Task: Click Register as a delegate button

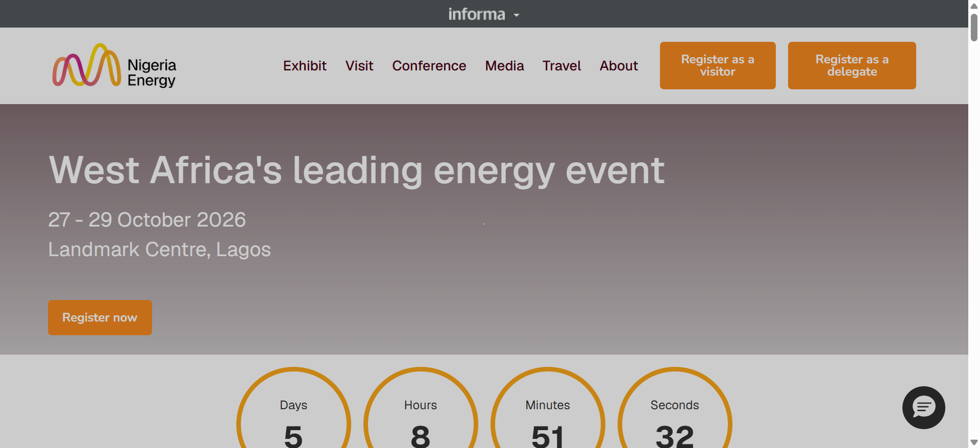Action: tap(852, 65)
